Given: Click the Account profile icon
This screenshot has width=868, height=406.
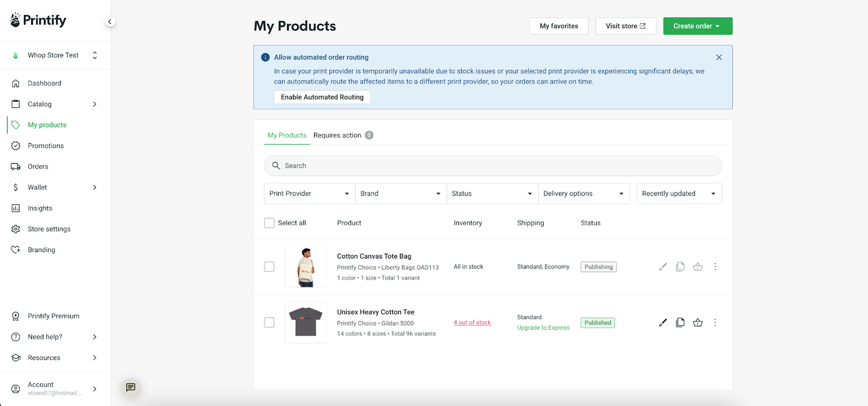Looking at the screenshot, I should (16, 389).
